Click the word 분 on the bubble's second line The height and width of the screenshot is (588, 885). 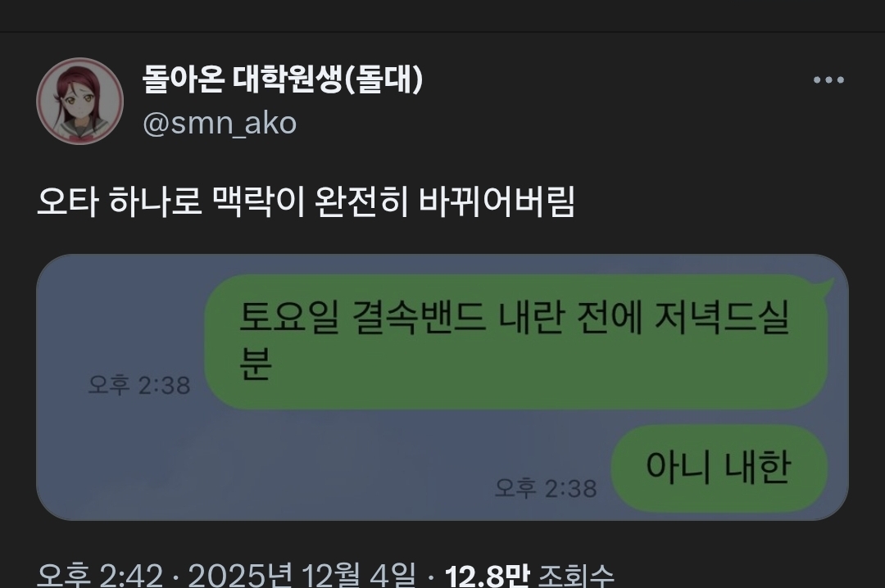(x=256, y=364)
